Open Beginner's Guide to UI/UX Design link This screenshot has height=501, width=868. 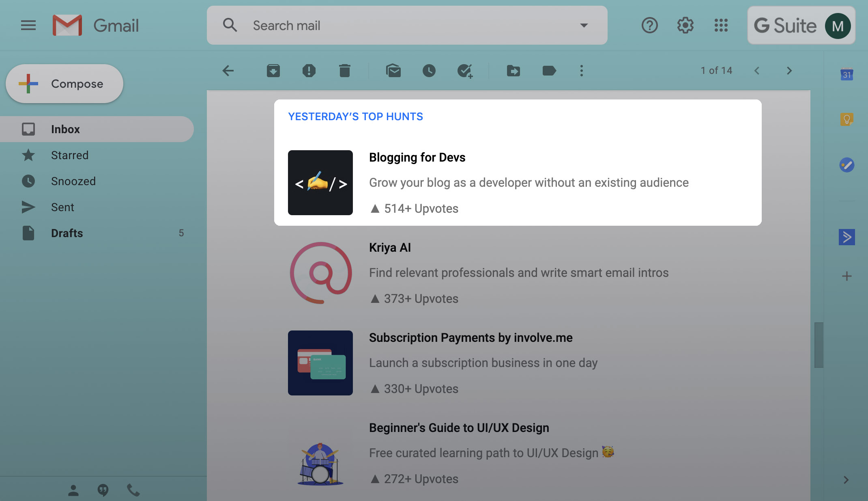pyautogui.click(x=459, y=428)
